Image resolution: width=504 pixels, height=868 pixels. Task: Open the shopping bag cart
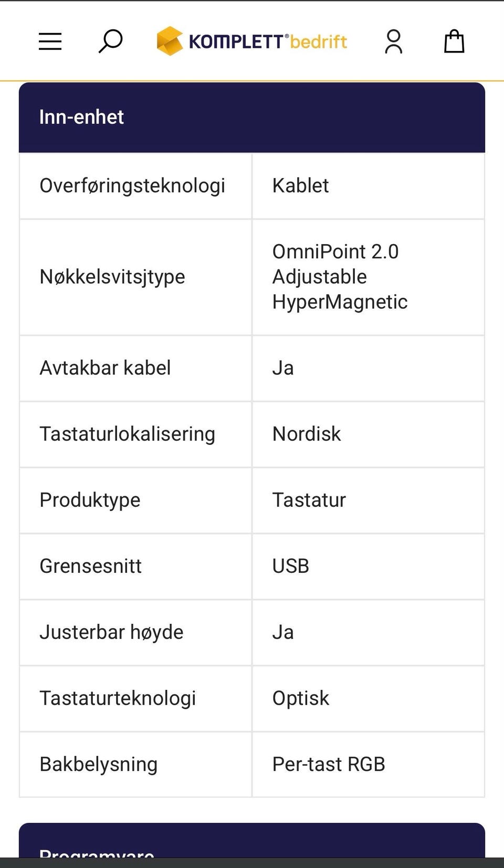(x=454, y=41)
